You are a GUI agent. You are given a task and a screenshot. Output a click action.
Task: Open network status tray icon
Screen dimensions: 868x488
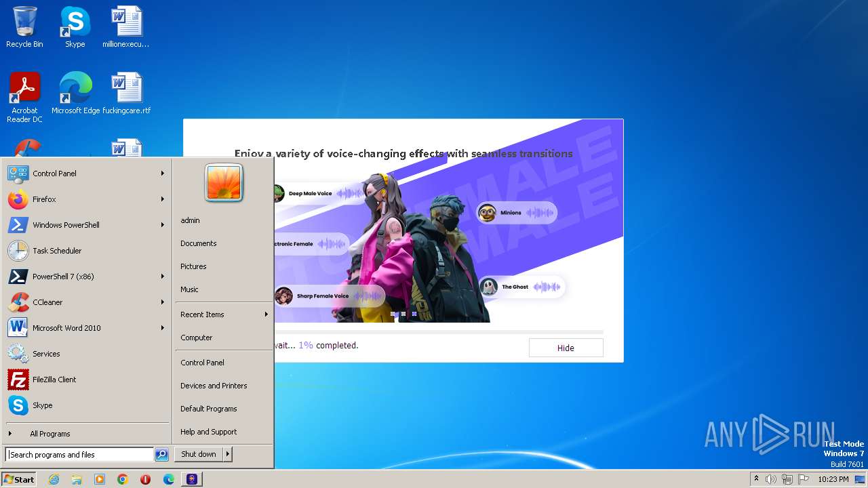tap(787, 479)
